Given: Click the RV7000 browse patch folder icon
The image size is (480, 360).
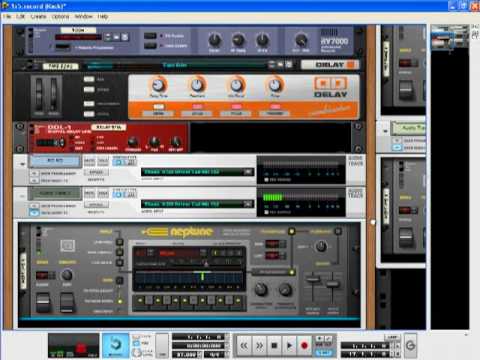Looking at the screenshot, I should pyautogui.click(x=116, y=37).
